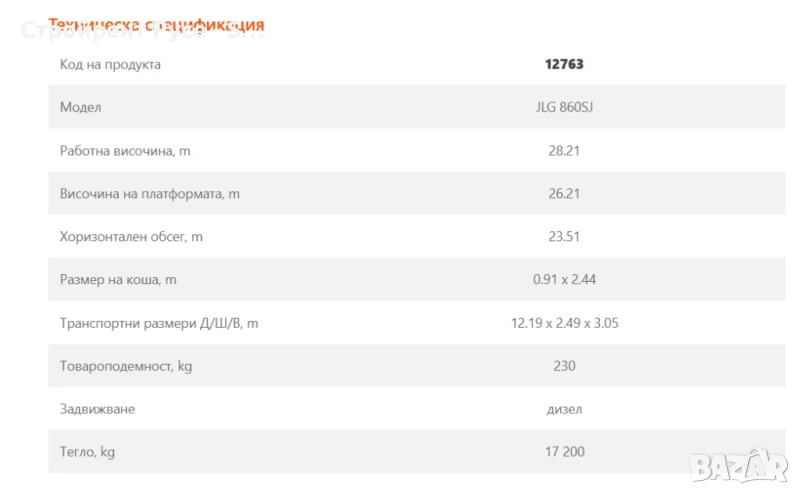800x495 pixels.
Task: Select transport dimensions 12.19 x 2.49 x 3.05
Action: (564, 323)
